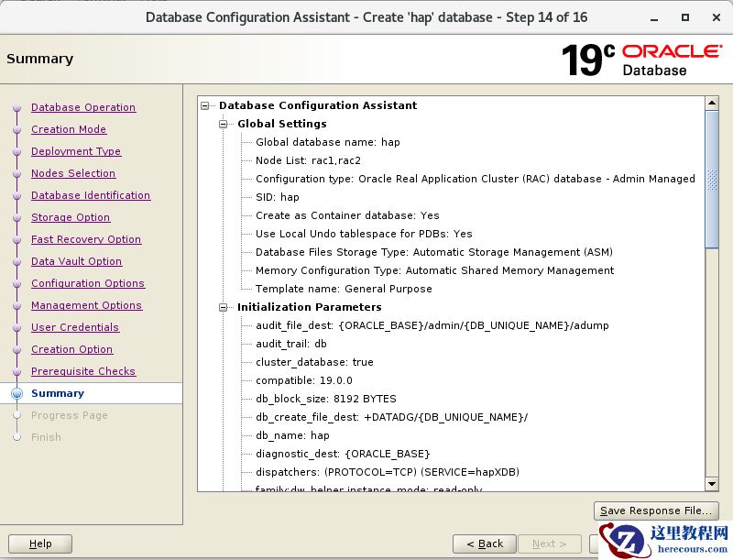This screenshot has height=560, width=733.
Task: Close the Database Configuration Assistant window
Action: (x=717, y=17)
